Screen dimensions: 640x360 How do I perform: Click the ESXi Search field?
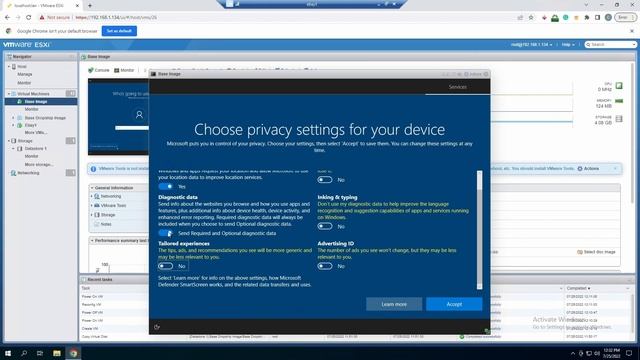[611, 44]
